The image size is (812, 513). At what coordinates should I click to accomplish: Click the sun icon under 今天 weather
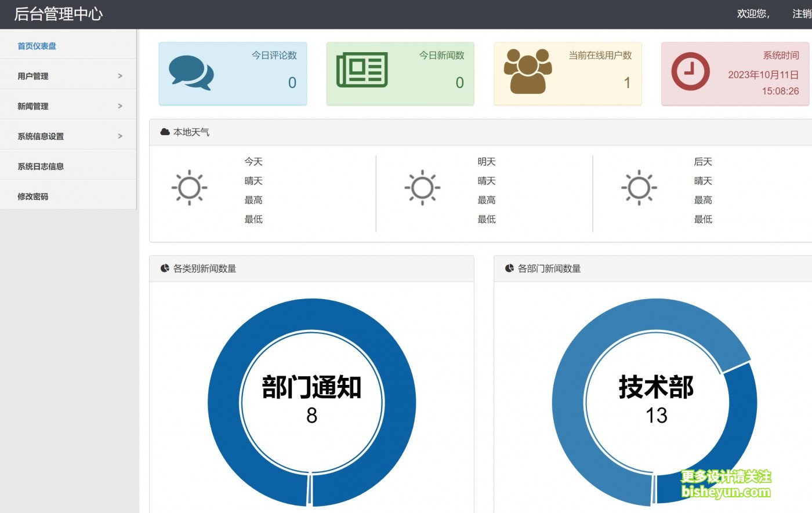(x=189, y=187)
